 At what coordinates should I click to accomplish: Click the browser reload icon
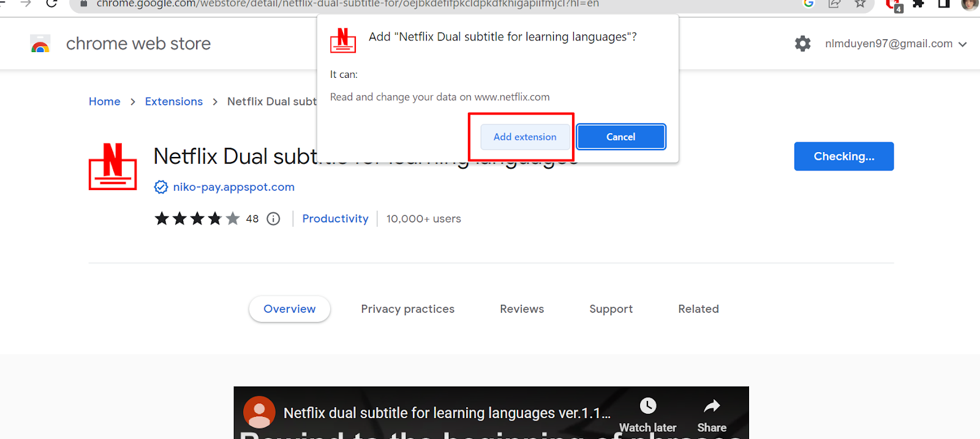coord(52,4)
